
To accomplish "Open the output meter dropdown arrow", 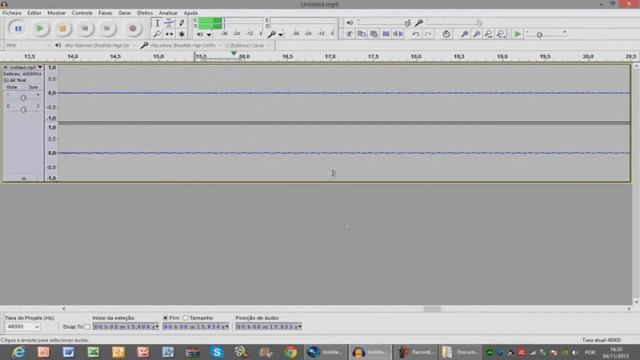I will tap(209, 35).
